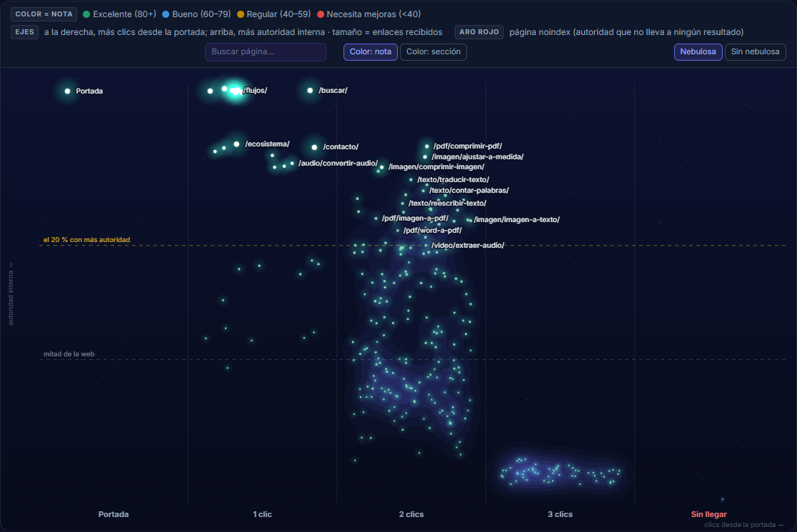
Task: Click the red 'Sin llegar' axis label
Action: click(708, 514)
